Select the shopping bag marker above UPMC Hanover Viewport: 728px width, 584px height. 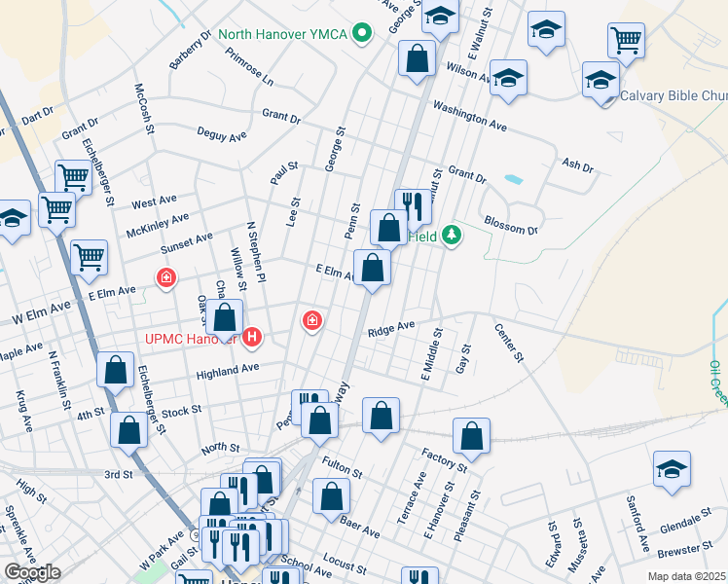point(224,319)
